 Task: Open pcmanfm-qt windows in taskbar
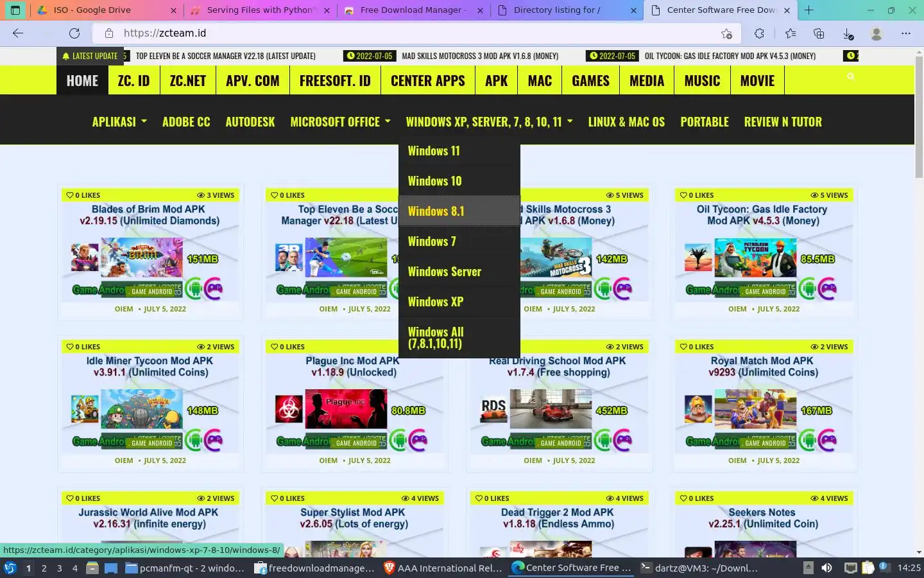pos(185,568)
